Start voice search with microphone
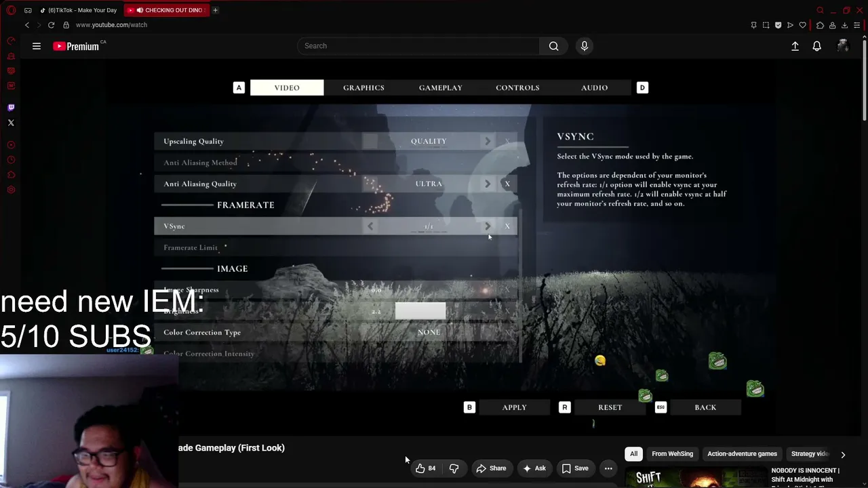868x488 pixels. pyautogui.click(x=585, y=46)
